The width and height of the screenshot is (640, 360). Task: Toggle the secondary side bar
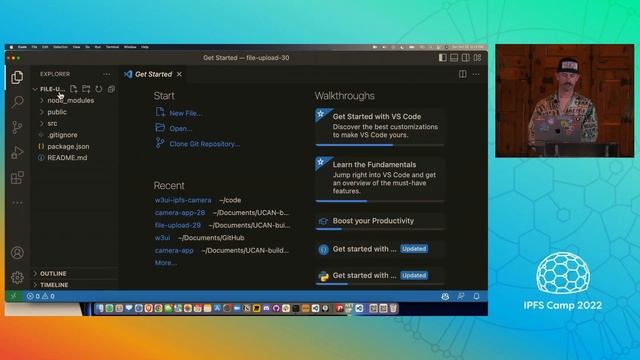click(x=465, y=58)
